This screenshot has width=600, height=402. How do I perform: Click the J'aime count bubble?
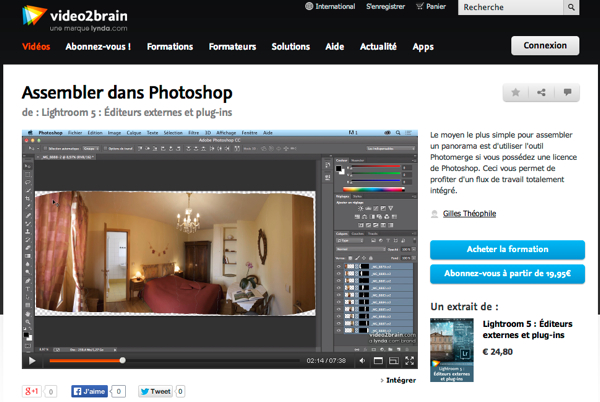click(x=118, y=391)
